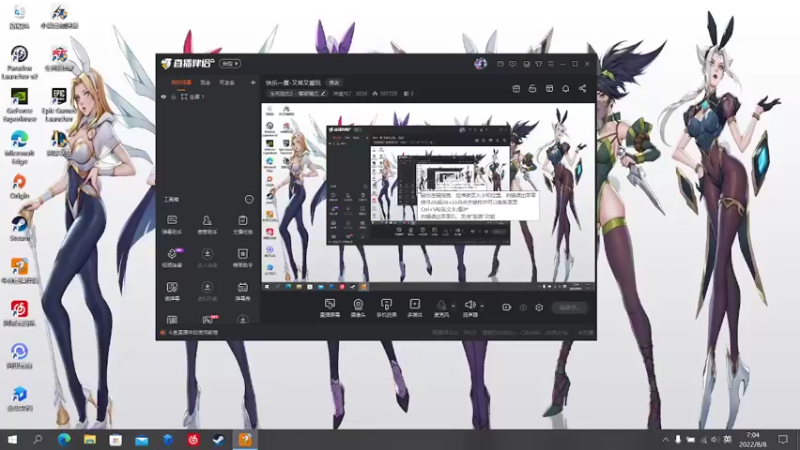Open the room manager assistant tool
This screenshot has height=450, width=800.
(207, 224)
